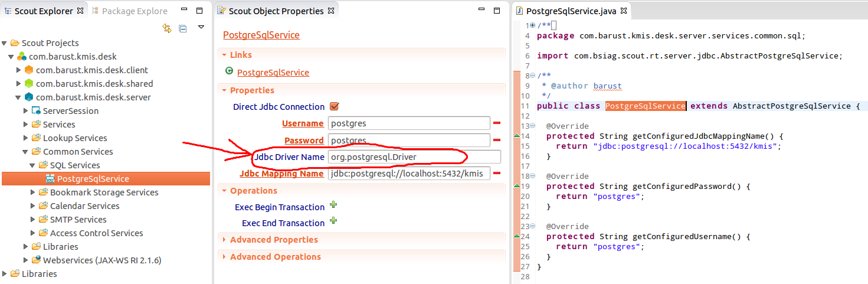Close the Scout Object Properties tab
868x284 pixels.
click(331, 11)
